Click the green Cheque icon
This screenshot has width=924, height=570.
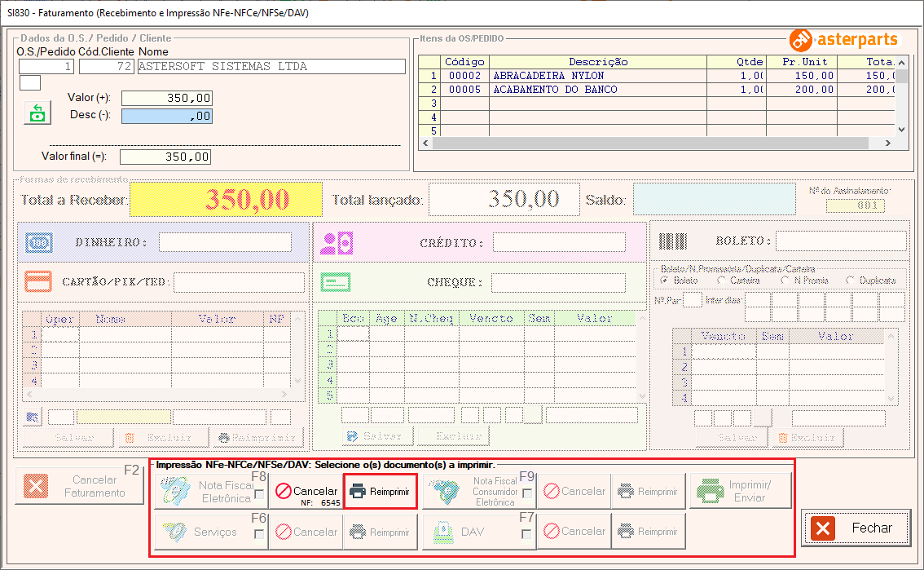coord(336,282)
